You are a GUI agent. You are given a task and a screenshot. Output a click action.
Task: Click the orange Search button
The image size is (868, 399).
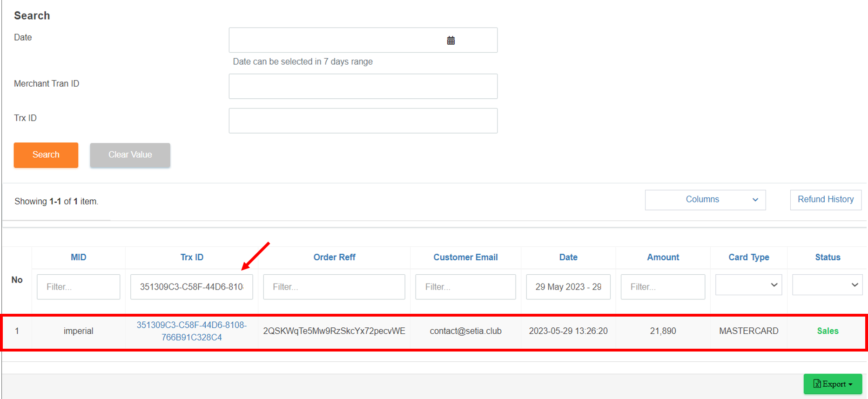[46, 155]
